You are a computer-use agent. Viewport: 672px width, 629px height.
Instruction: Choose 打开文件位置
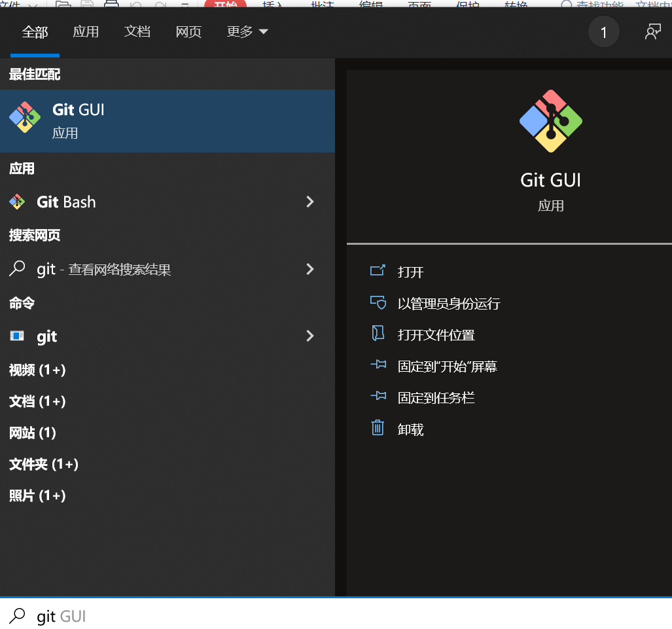436,335
